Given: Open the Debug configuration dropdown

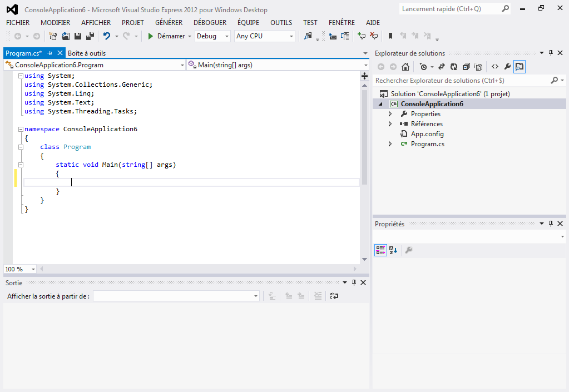Looking at the screenshot, I should point(212,36).
